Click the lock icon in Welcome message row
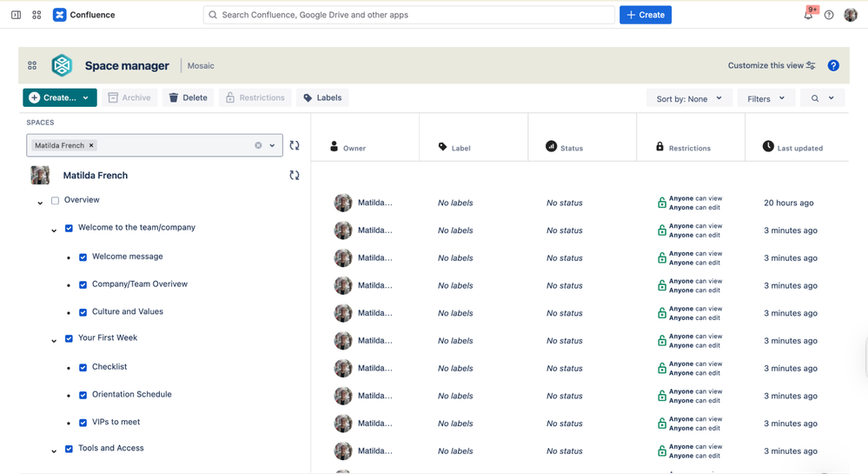Viewport: 868px width, 474px height. 661,257
